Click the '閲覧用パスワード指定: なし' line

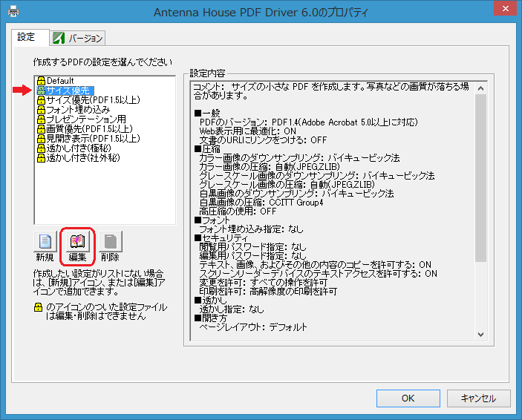(x=252, y=247)
